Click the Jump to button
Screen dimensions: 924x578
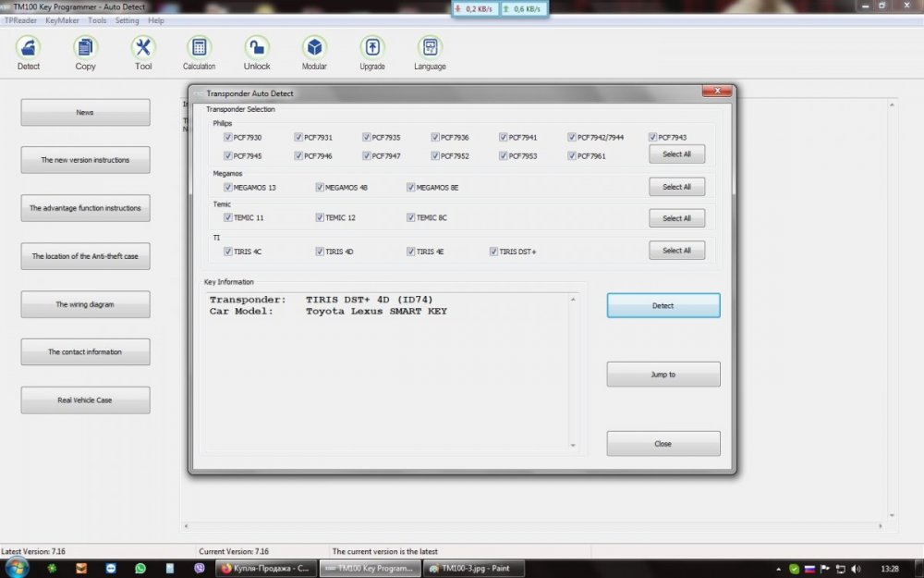click(x=663, y=375)
